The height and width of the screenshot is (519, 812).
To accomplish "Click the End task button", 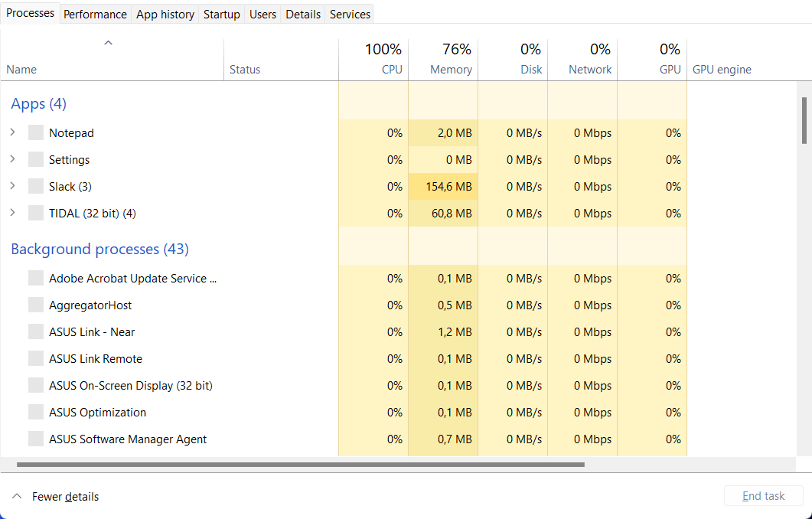I will click(x=763, y=496).
